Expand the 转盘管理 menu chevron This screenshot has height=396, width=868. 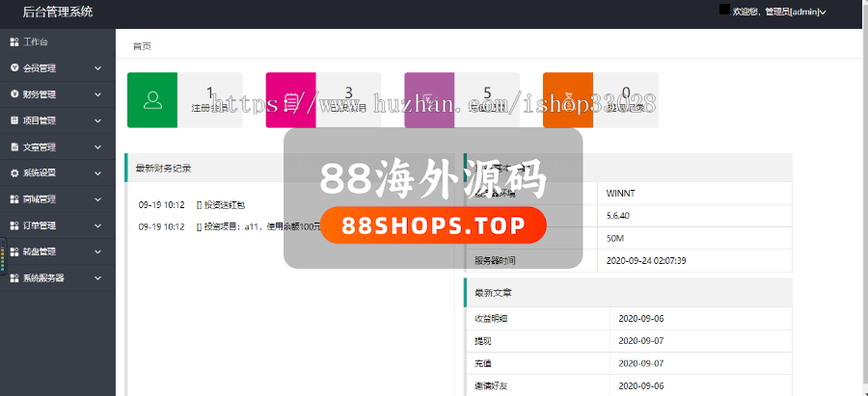tap(98, 251)
